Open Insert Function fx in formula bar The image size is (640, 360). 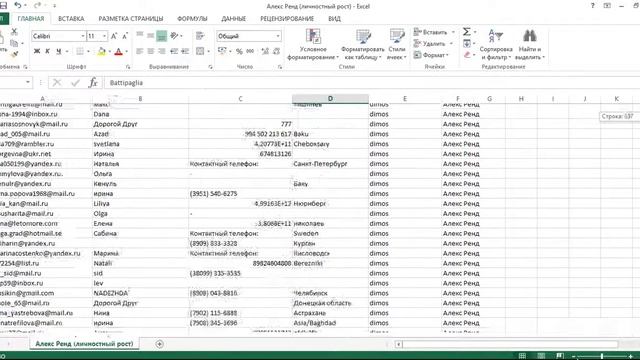(x=93, y=83)
